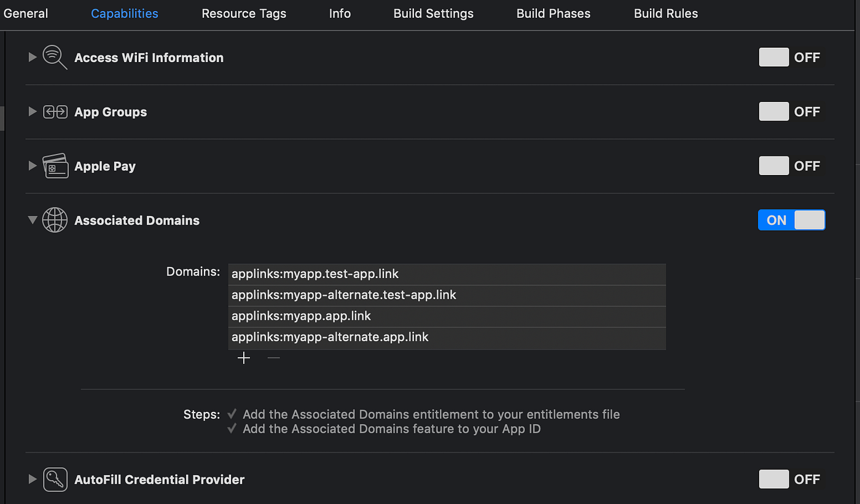This screenshot has width=860, height=504.
Task: Expand the Apple Pay section
Action: [x=32, y=165]
